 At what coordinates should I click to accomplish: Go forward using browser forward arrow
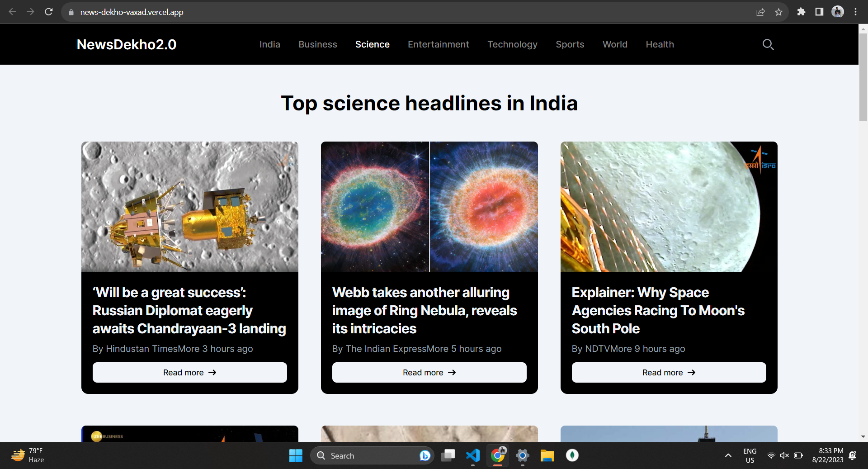click(30, 12)
